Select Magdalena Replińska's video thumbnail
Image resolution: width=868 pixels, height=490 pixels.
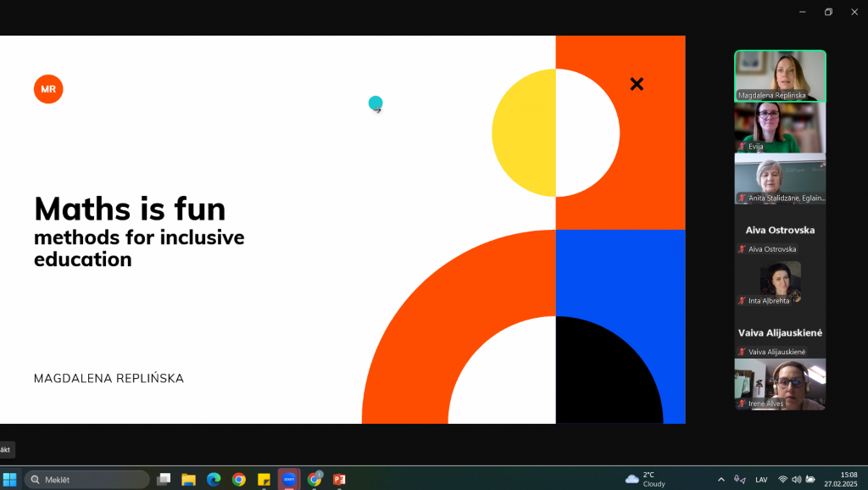[x=780, y=76]
